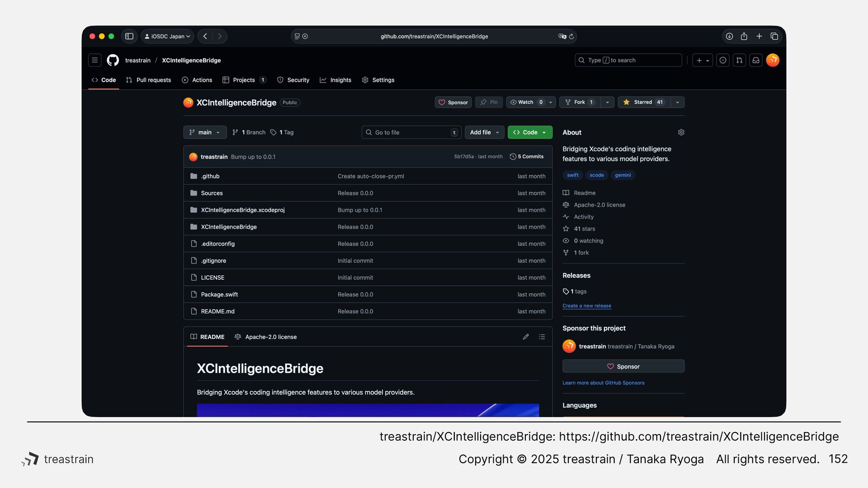Viewport: 868px width, 488px height.
Task: Click the 1 Tag link
Action: pyautogui.click(x=282, y=132)
